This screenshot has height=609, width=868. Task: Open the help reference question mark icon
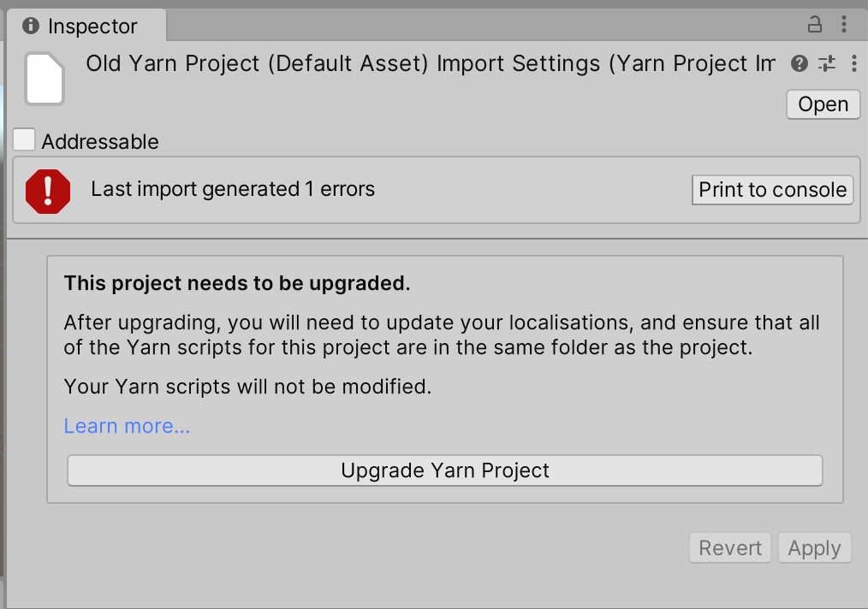point(800,63)
